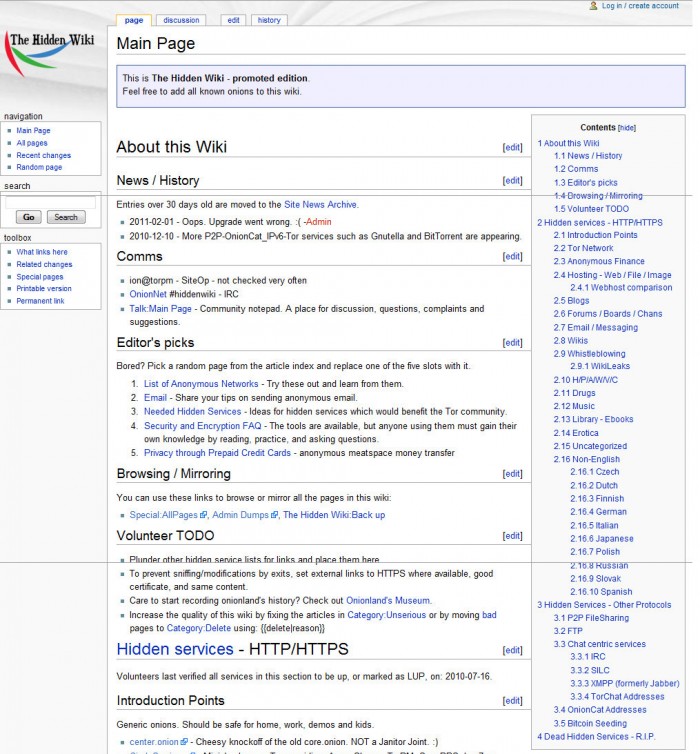
Task: Edit the About this Wiki section
Action: tap(512, 148)
